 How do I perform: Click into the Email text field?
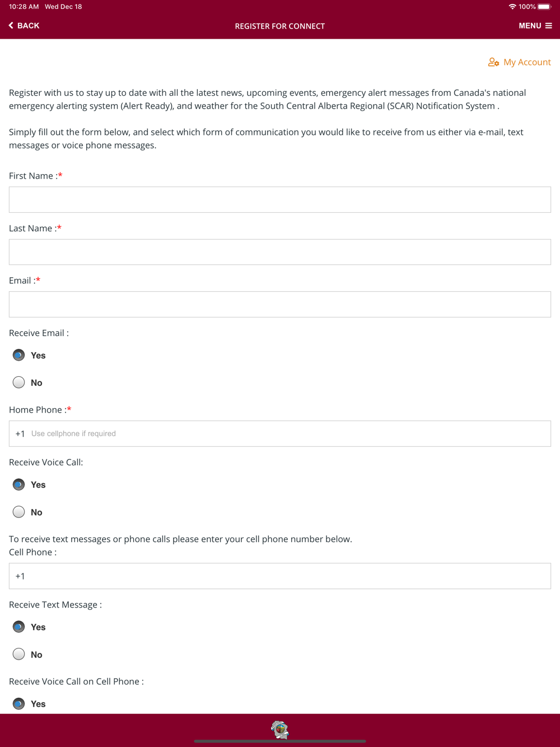[280, 305]
